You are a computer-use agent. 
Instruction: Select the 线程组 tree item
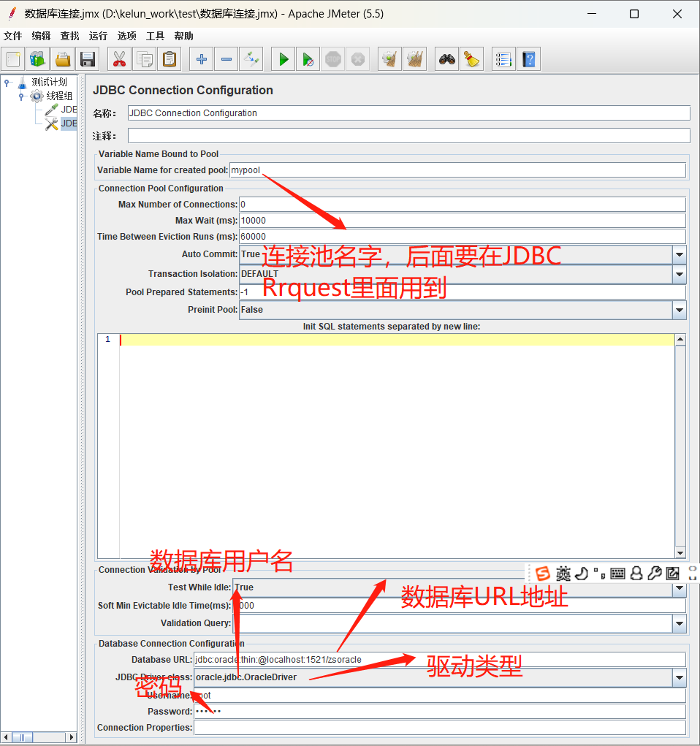click(x=59, y=96)
